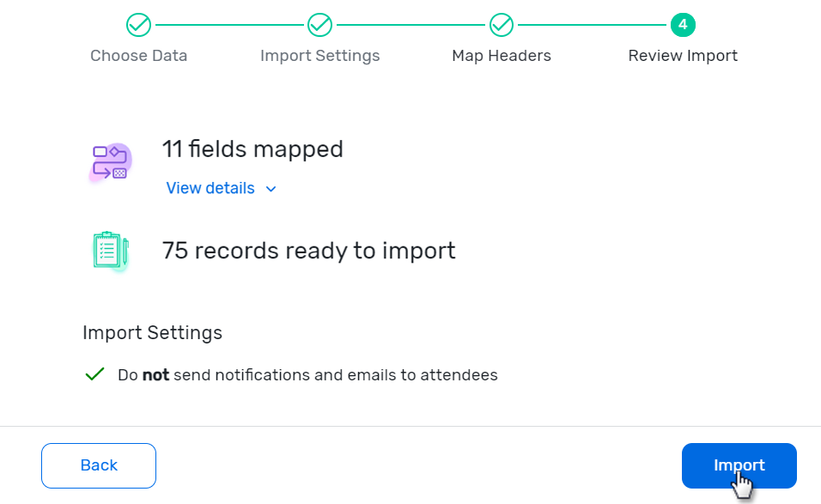Click the '11 fields mapped' heading

tap(252, 149)
